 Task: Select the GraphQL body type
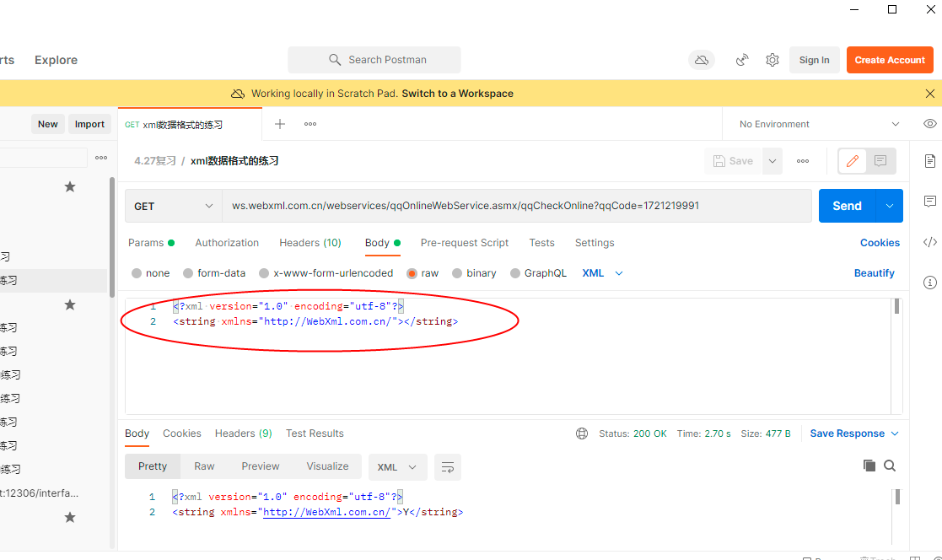(x=515, y=273)
